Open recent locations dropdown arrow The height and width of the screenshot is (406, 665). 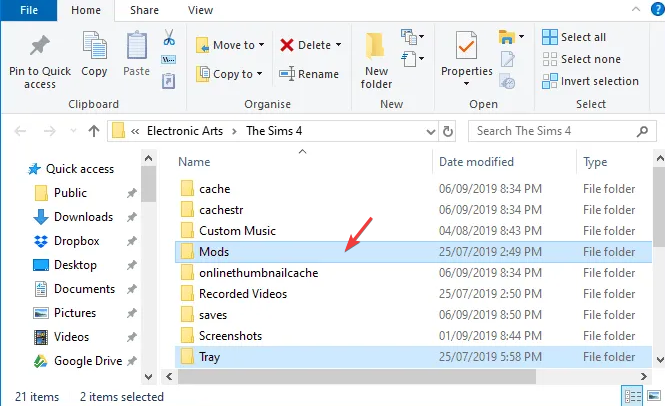[73, 131]
